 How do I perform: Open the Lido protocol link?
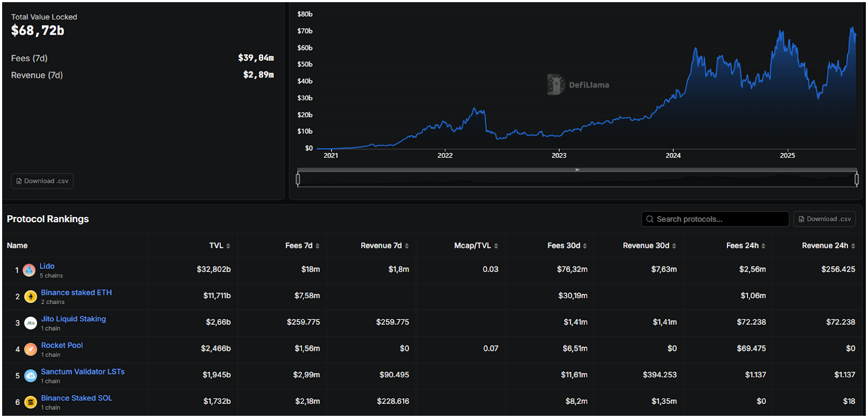[x=47, y=266]
